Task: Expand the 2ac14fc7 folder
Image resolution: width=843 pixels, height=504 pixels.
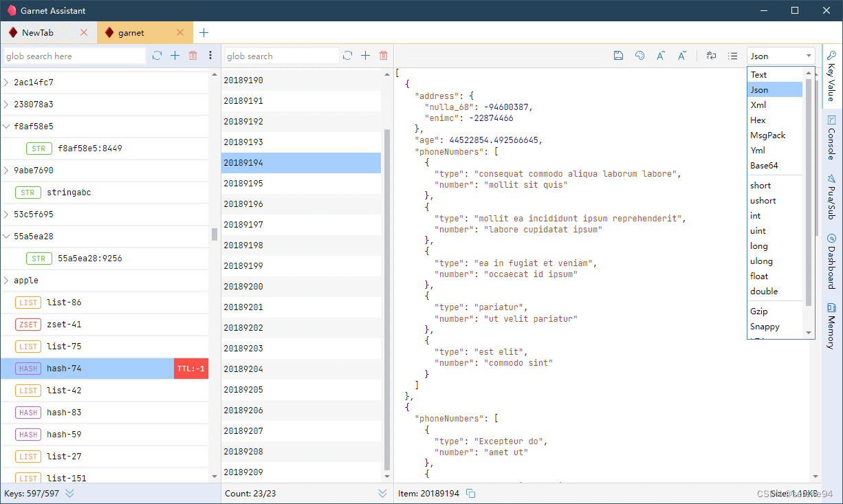Action: (x=6, y=83)
